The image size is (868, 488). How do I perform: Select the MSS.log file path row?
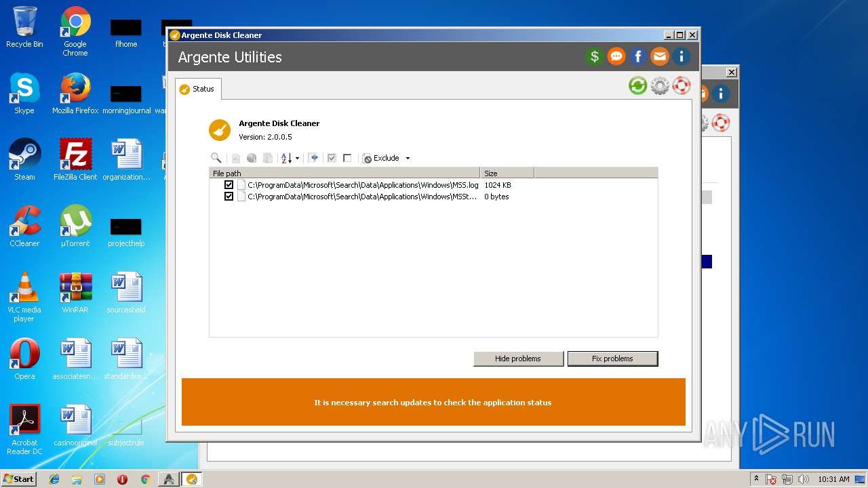(363, 185)
